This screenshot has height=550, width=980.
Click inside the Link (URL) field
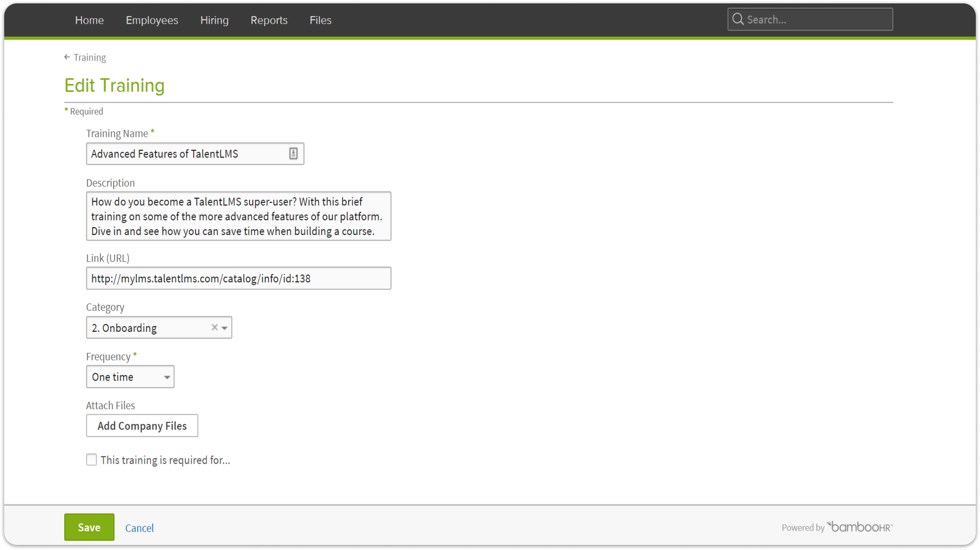pos(239,278)
